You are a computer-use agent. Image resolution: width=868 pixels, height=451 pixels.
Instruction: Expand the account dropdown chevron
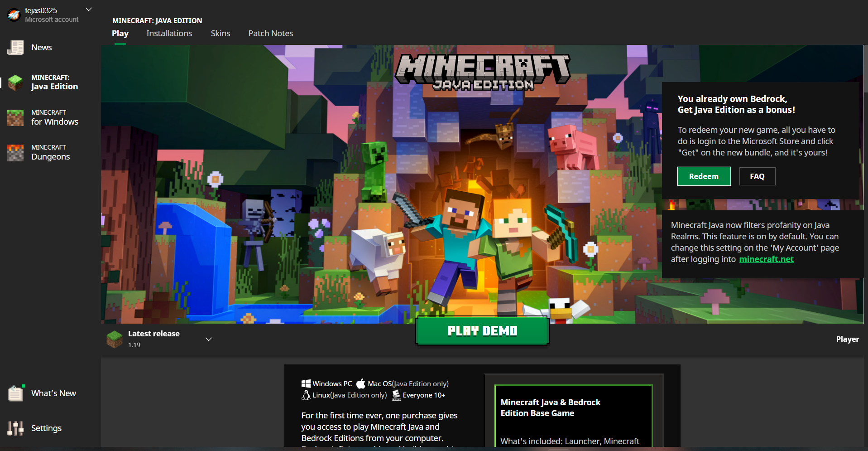(x=89, y=9)
